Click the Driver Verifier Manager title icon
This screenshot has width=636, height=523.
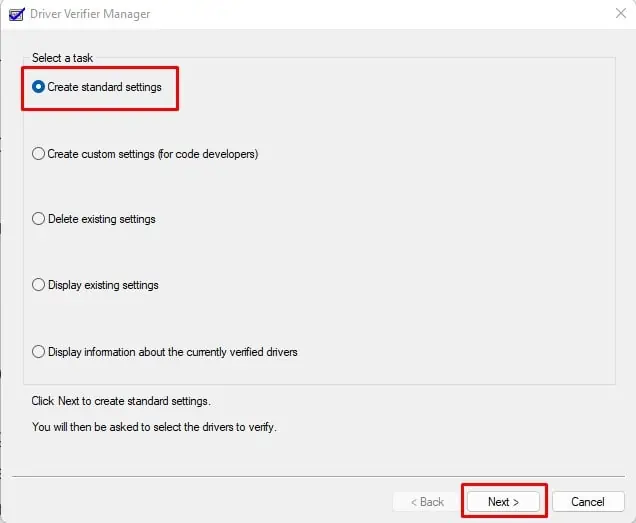pos(17,14)
